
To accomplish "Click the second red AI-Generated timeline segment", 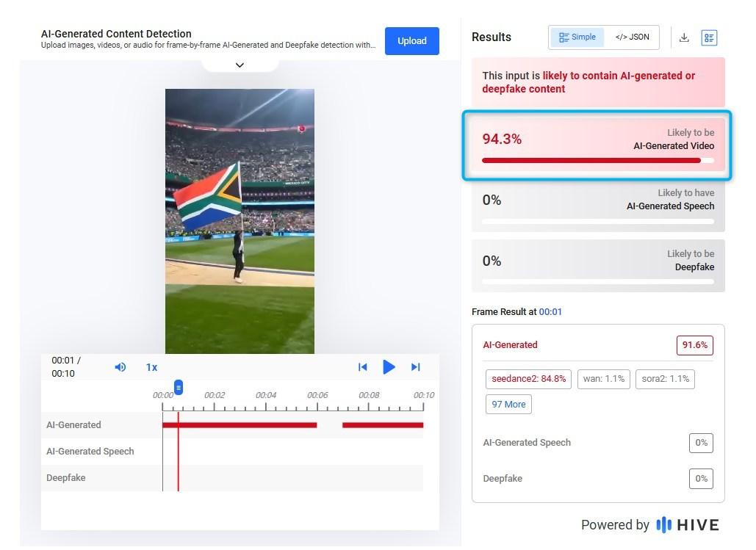I will coord(383,425).
